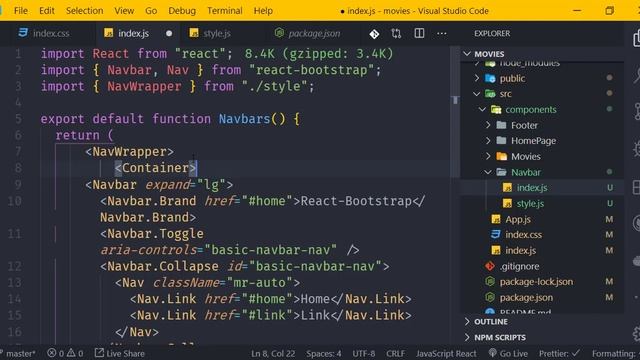Change file encoding UTF-8

364,353
